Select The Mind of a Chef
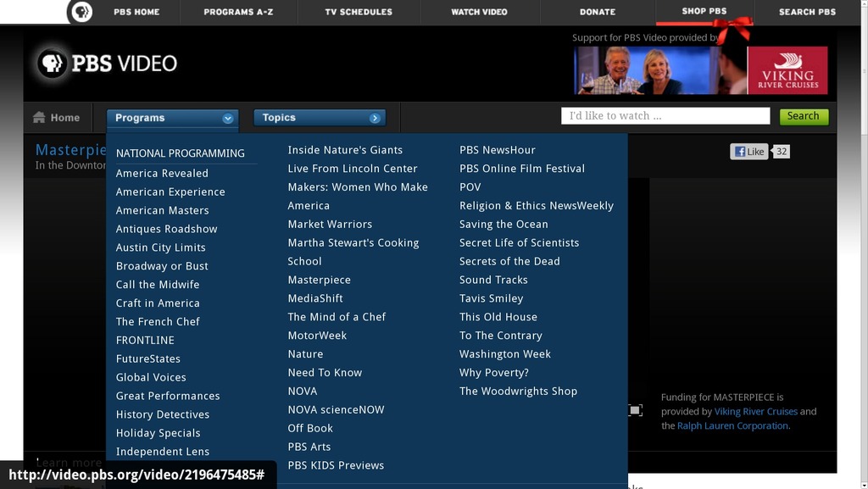Screen dimensions: 868x489 (x=337, y=317)
